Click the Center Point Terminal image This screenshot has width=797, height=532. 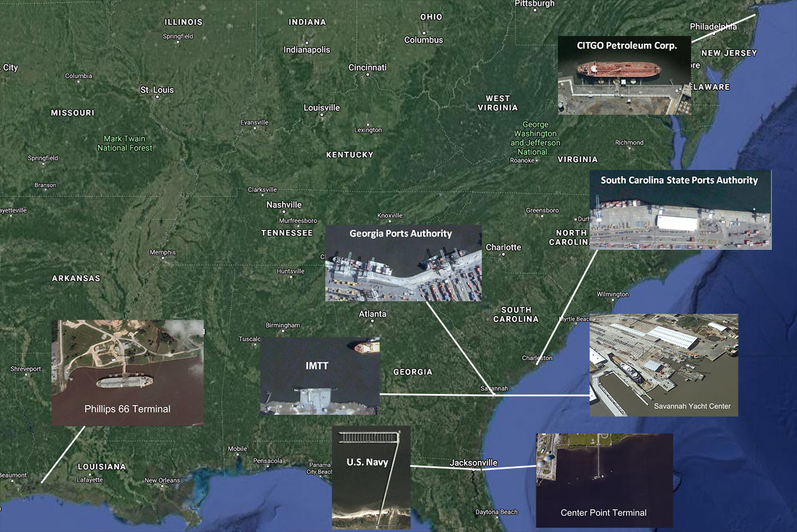point(604,480)
